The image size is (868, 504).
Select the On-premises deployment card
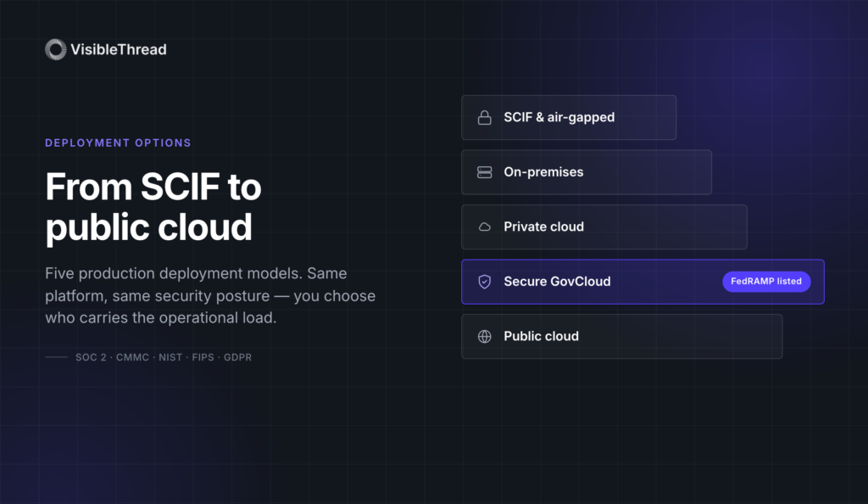tap(587, 172)
